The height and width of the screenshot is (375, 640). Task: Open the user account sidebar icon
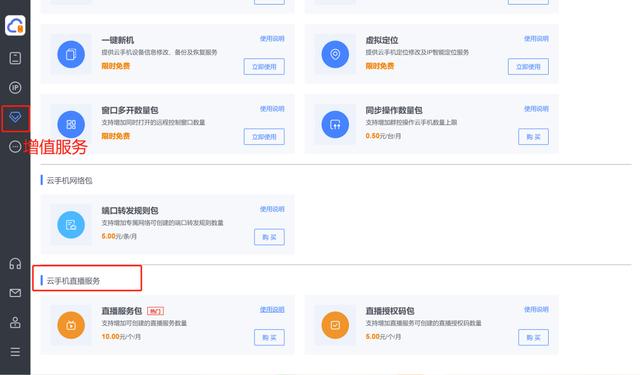tap(15, 322)
